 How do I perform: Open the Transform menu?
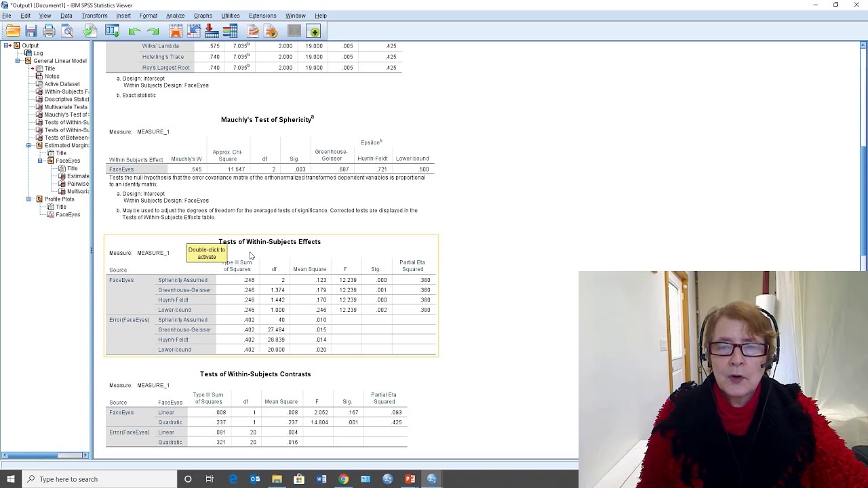[x=94, y=16]
